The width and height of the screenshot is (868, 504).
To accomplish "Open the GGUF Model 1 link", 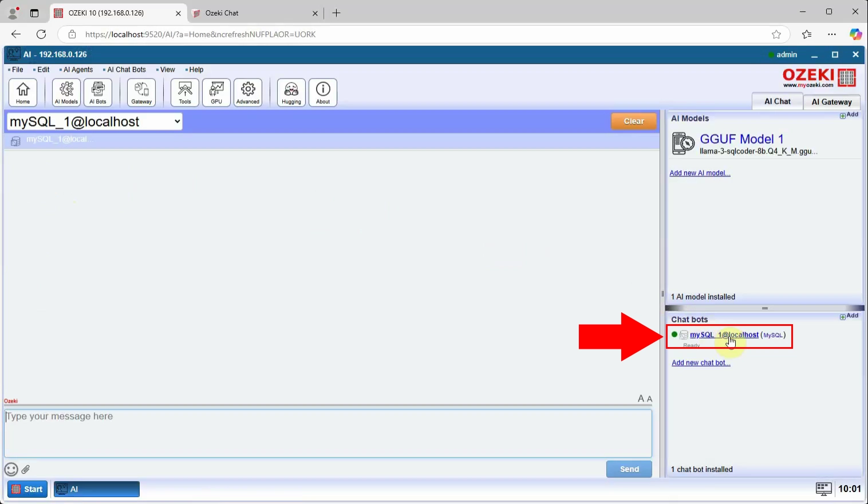I will 741,139.
